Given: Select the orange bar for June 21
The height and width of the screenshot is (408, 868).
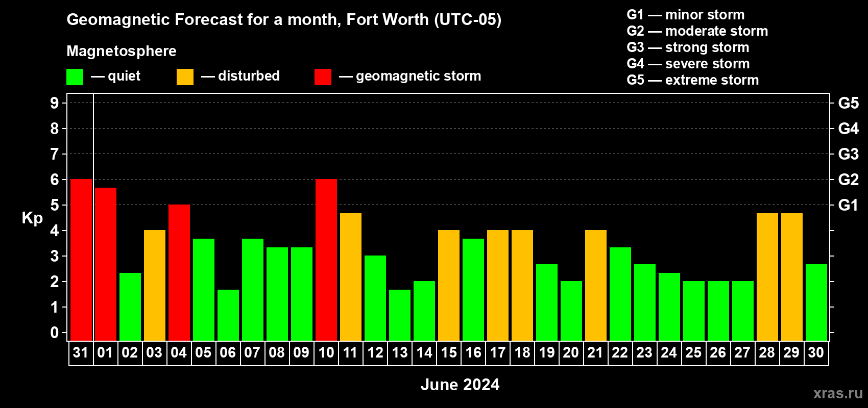Looking at the screenshot, I should [x=596, y=285].
